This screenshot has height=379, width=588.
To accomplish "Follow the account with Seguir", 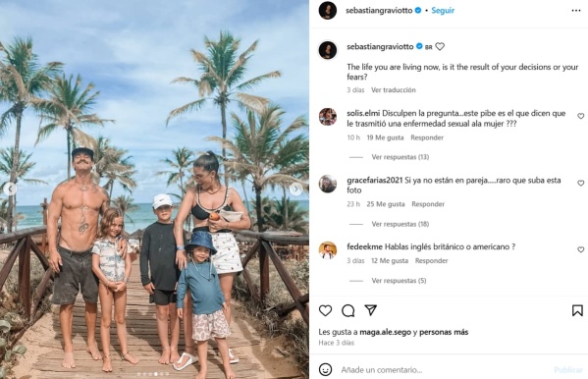I will 443,11.
